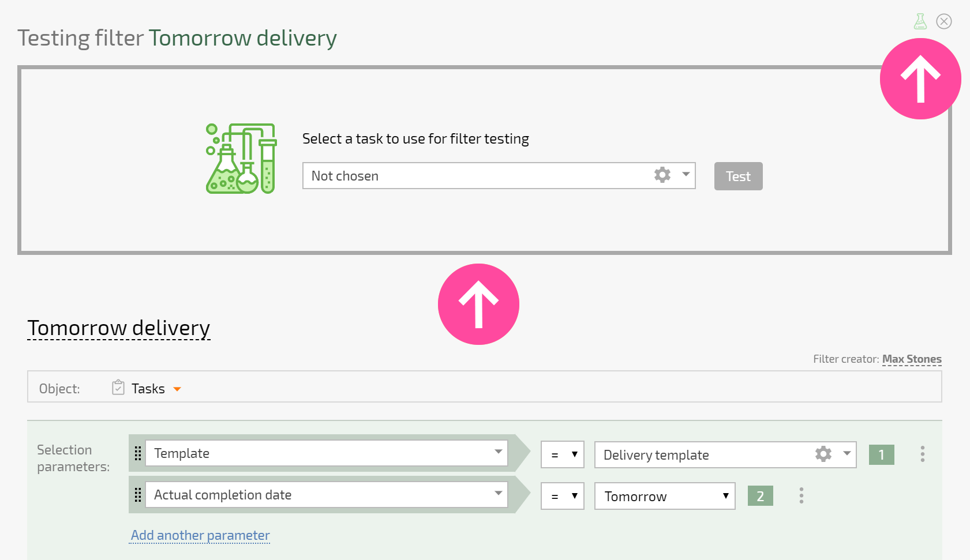Click the green number 1 badge
Image resolution: width=970 pixels, height=560 pixels.
pos(882,454)
